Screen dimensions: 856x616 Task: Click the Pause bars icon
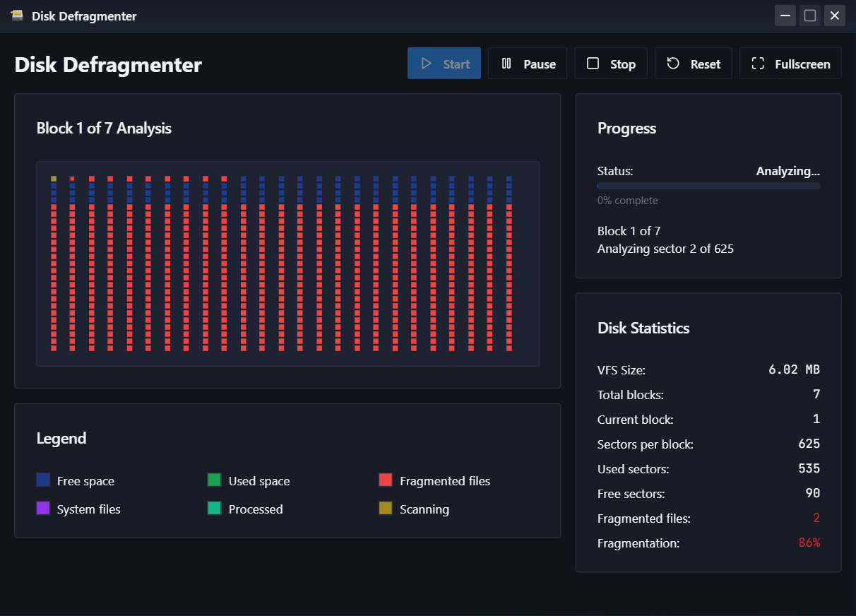tap(506, 64)
